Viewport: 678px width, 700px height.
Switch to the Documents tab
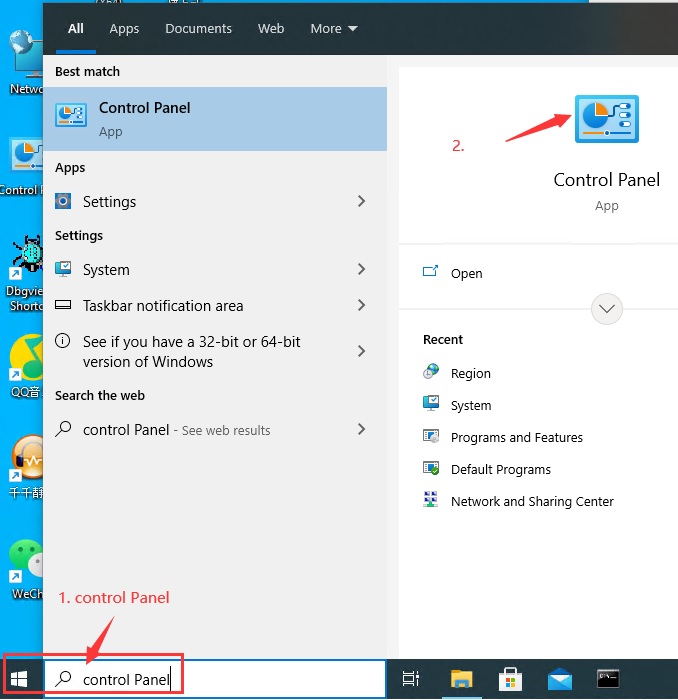coord(198,29)
